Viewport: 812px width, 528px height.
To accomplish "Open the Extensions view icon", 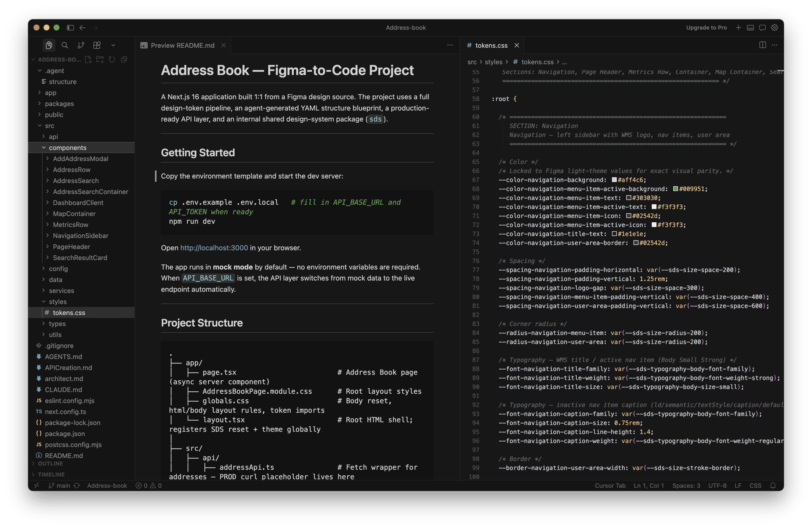I will click(97, 45).
